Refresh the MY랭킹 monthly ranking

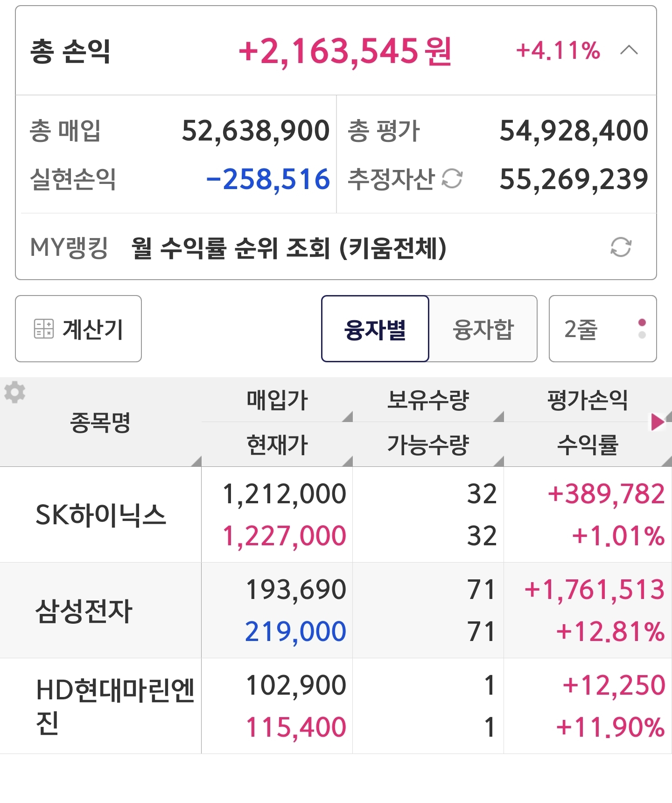coord(621,247)
